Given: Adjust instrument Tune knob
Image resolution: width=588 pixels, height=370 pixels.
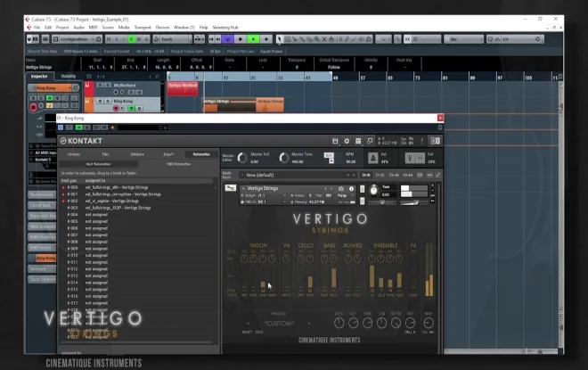Looking at the screenshot, I should coord(374,191).
